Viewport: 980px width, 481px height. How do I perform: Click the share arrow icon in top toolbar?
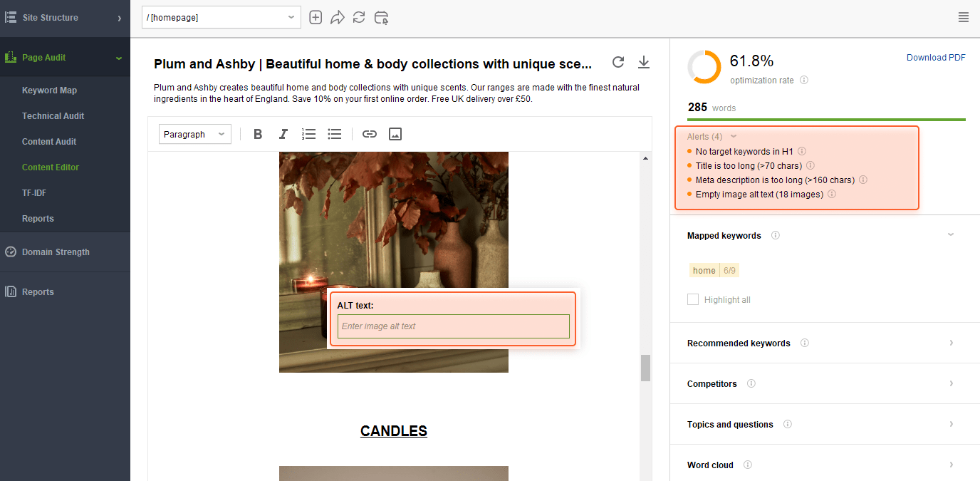pyautogui.click(x=338, y=17)
